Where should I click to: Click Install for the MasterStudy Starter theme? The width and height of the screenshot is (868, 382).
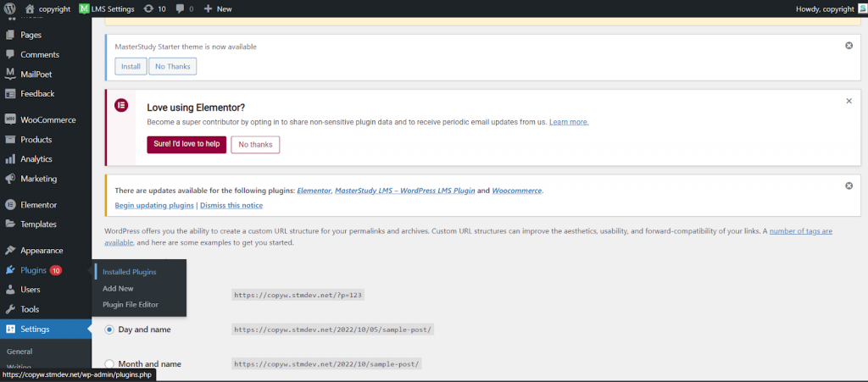(x=130, y=65)
